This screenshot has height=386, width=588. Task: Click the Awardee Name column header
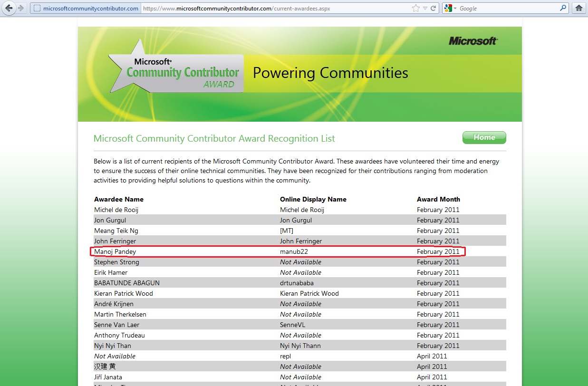tap(119, 199)
